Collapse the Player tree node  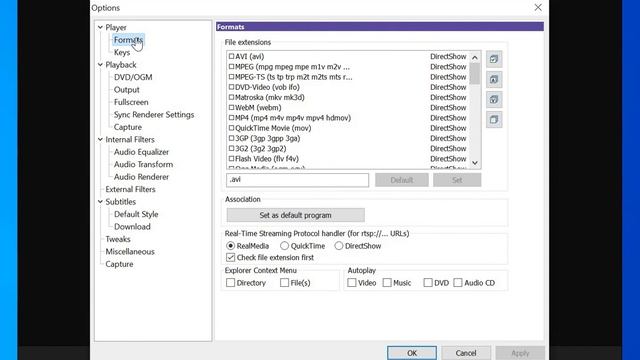pos(100,27)
